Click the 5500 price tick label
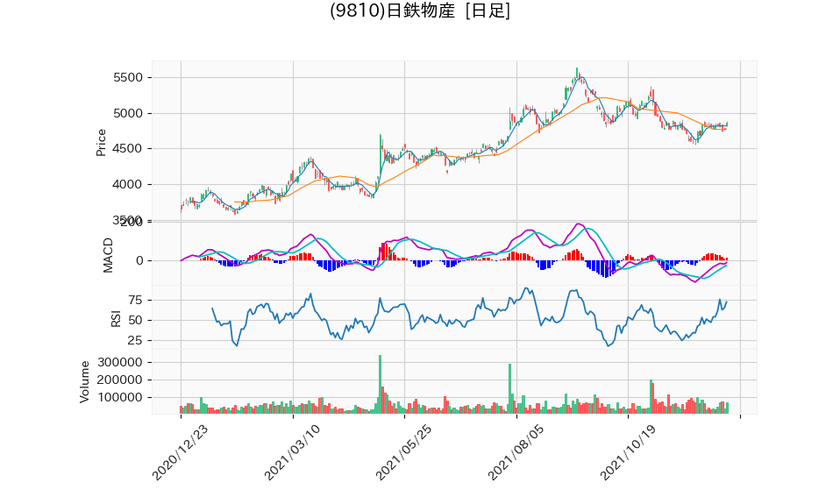The width and height of the screenshot is (840, 504). point(128,78)
